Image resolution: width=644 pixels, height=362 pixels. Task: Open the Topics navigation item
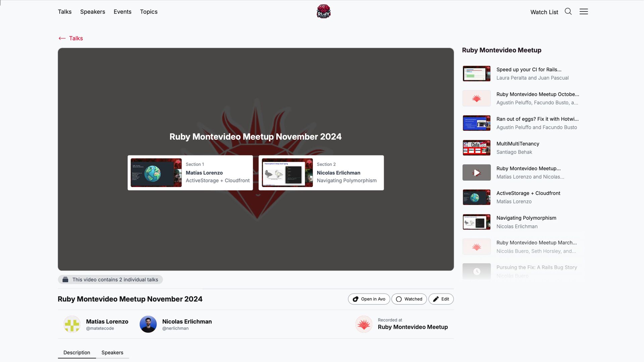click(149, 12)
